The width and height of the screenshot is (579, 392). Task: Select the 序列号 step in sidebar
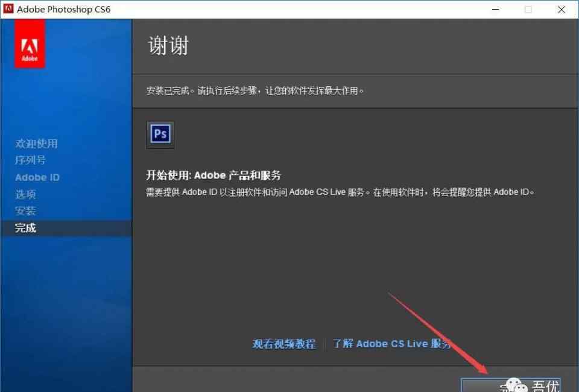tap(30, 160)
